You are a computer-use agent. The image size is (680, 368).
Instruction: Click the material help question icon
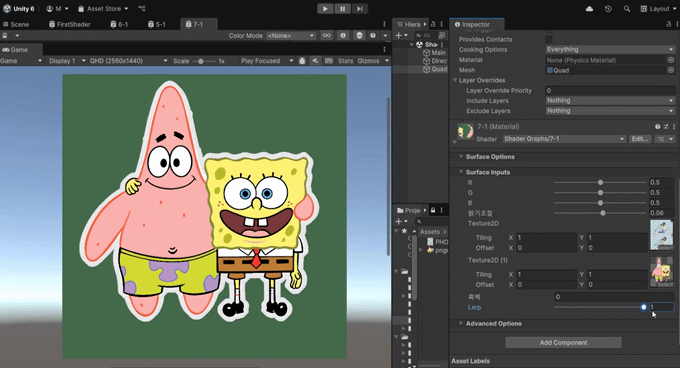(x=657, y=127)
